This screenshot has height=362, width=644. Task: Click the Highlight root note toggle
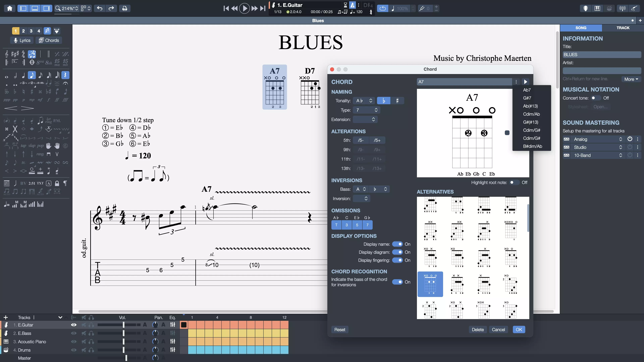(513, 183)
